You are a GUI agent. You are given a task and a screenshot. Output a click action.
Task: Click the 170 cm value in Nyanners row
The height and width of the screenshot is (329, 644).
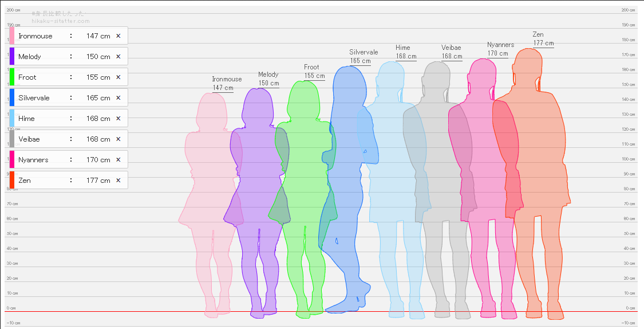click(x=98, y=159)
